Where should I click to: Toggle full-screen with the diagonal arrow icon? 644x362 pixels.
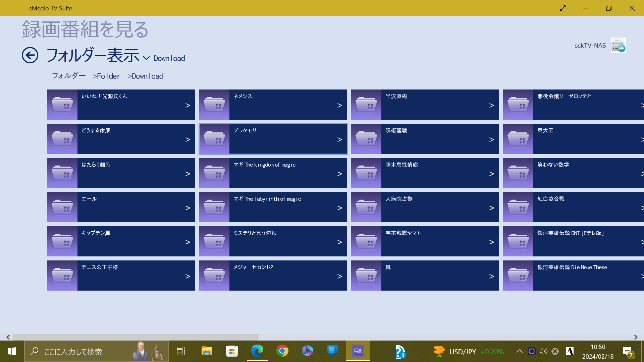click(x=563, y=8)
